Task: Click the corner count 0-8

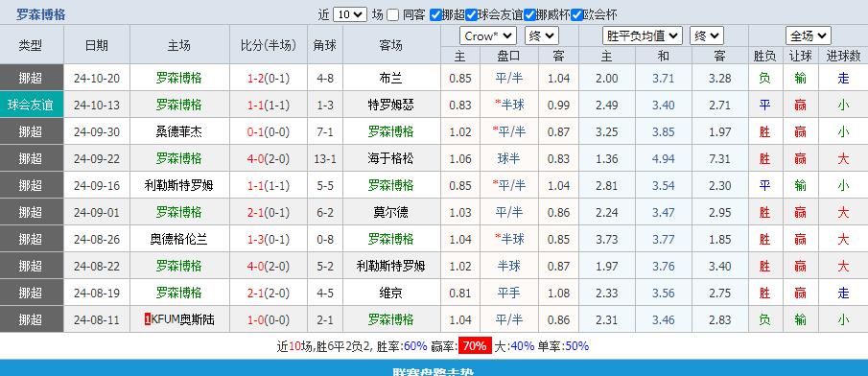Action: point(325,239)
